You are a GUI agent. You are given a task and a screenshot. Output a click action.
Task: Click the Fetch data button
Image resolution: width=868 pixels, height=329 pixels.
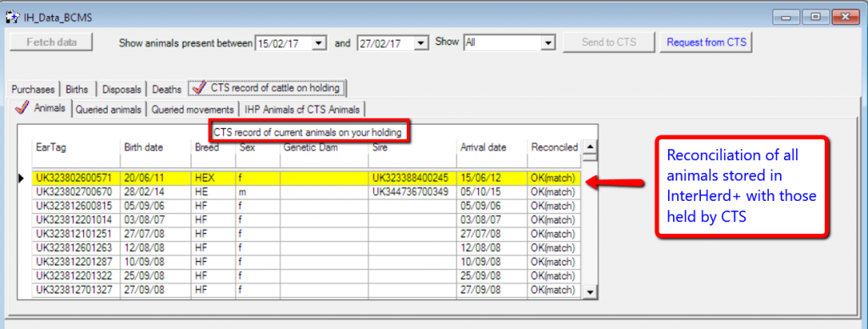tap(52, 42)
